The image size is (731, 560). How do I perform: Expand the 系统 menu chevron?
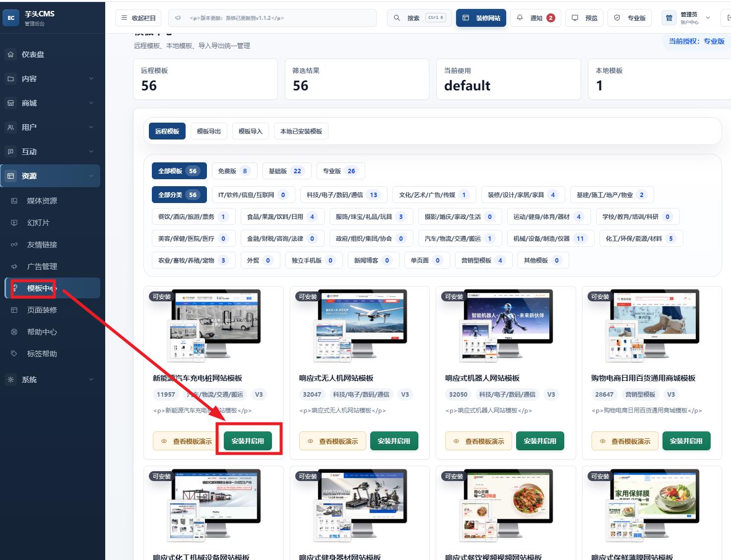(x=91, y=380)
